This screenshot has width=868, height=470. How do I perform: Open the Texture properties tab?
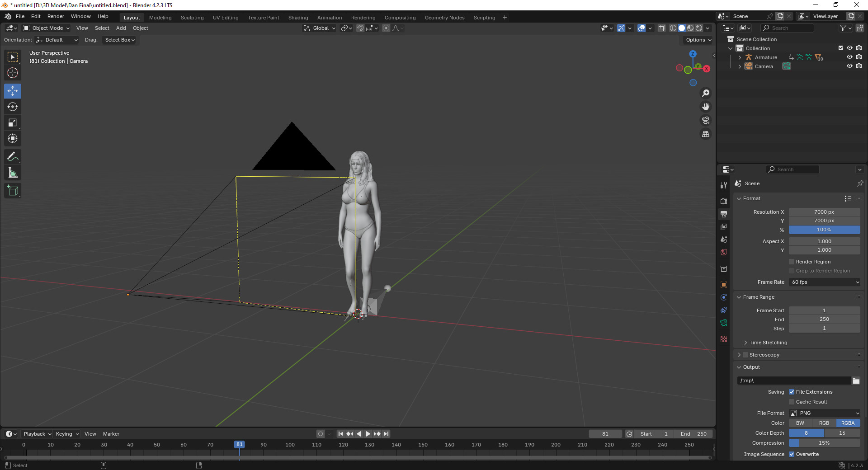click(724, 339)
